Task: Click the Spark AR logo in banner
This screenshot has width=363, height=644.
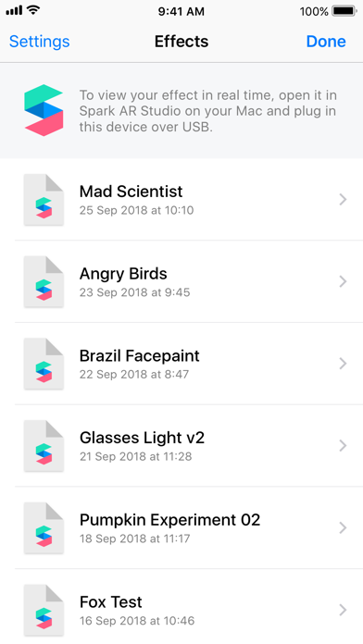Action: [x=44, y=110]
